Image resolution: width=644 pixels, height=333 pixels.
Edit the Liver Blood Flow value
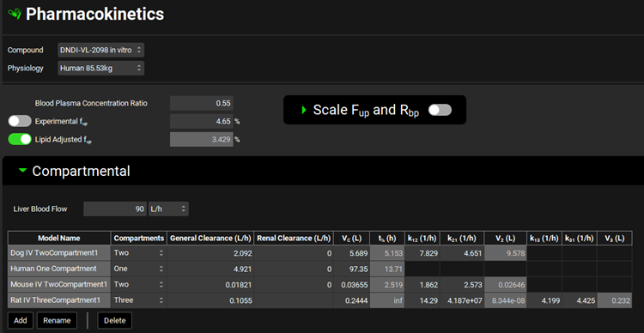click(x=115, y=209)
